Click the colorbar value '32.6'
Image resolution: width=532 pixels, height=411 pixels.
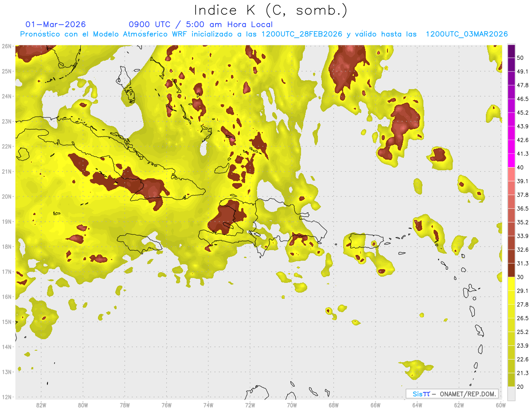coord(523,250)
